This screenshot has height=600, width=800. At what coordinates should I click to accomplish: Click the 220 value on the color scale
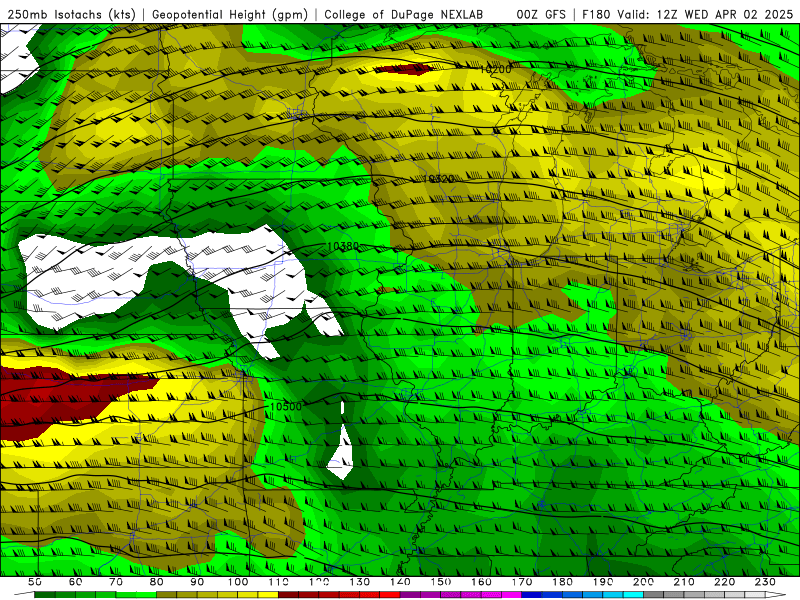pos(725,582)
